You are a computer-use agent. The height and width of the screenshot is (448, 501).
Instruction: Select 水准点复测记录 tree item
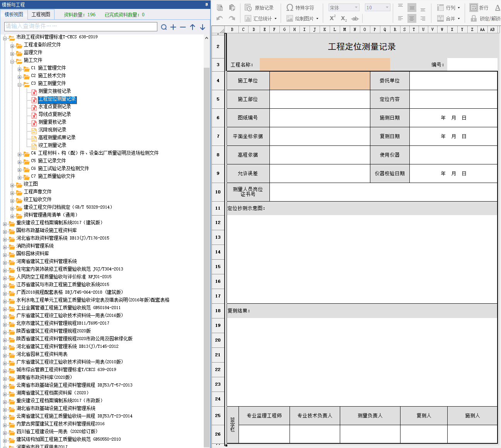click(55, 106)
